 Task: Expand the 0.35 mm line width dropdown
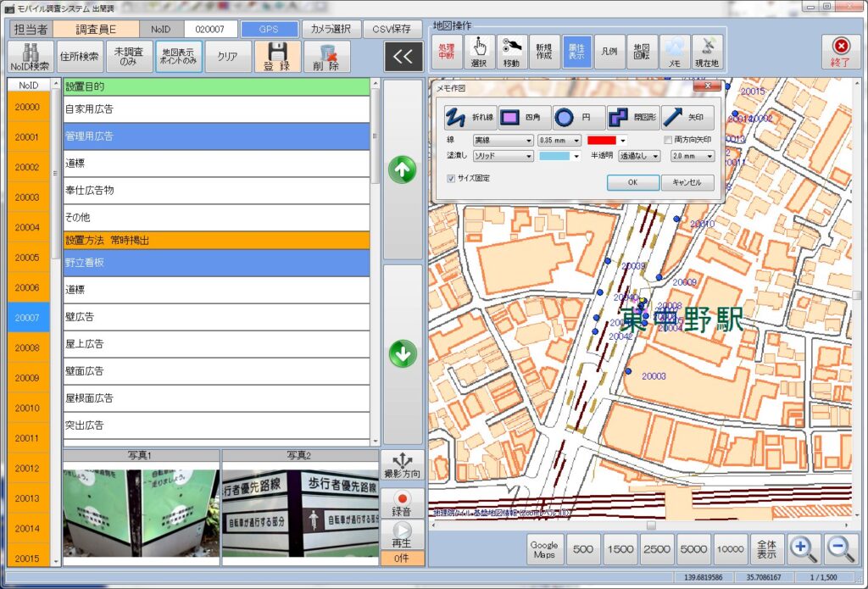coord(559,141)
